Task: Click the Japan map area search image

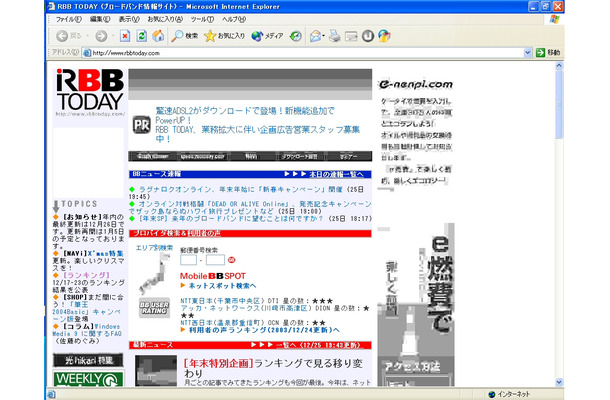Action: (x=155, y=274)
